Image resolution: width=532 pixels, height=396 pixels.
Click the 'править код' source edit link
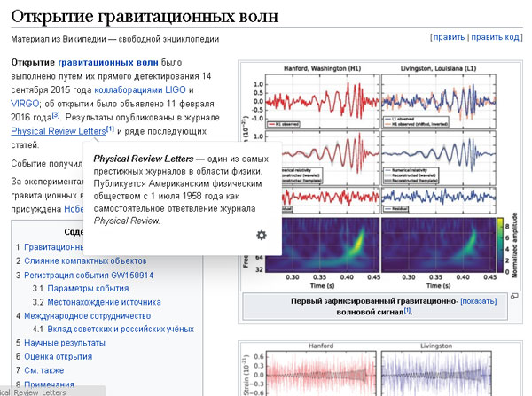(495, 37)
